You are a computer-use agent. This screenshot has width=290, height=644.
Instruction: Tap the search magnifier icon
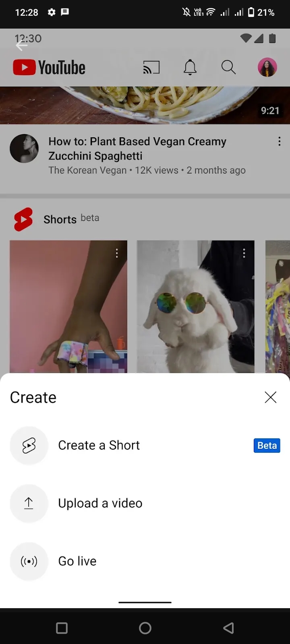tap(228, 67)
